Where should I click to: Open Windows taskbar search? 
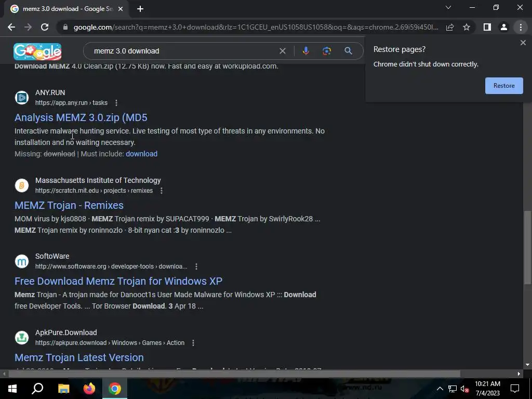(37, 389)
